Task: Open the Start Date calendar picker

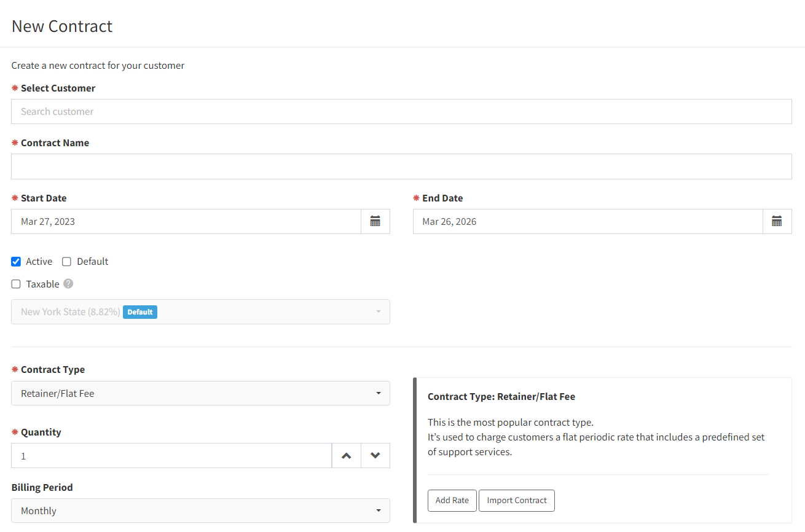Action: pyautogui.click(x=375, y=221)
